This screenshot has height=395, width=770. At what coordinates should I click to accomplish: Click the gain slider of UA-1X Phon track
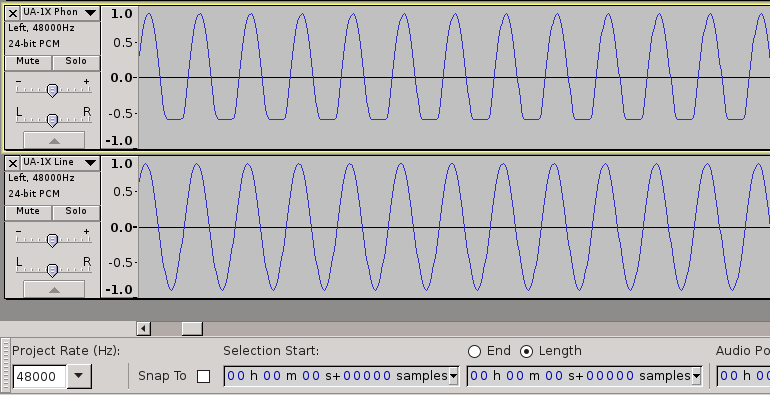[x=52, y=90]
